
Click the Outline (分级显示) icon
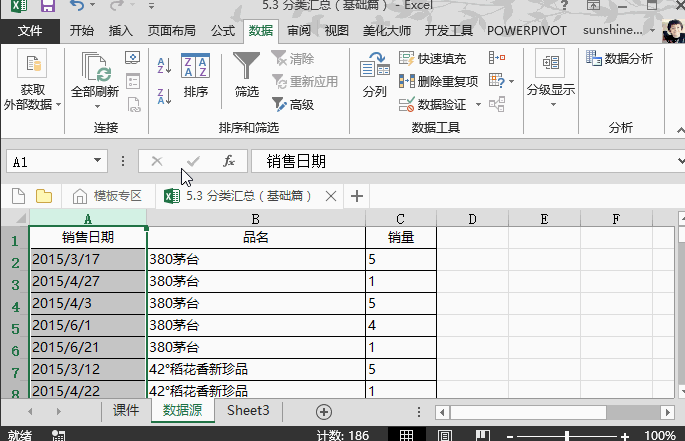click(x=550, y=63)
